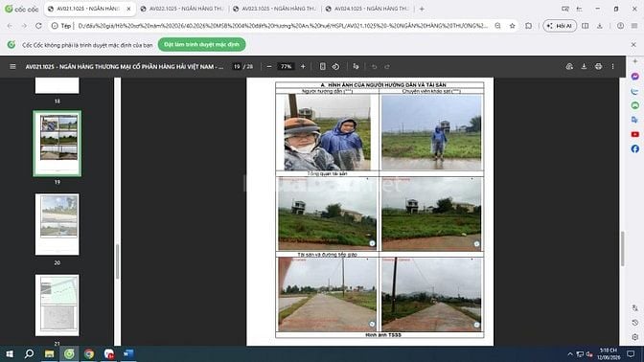Viewport: 644px width, 362px height.
Task: Toggle browser split view icon
Action: (585, 26)
